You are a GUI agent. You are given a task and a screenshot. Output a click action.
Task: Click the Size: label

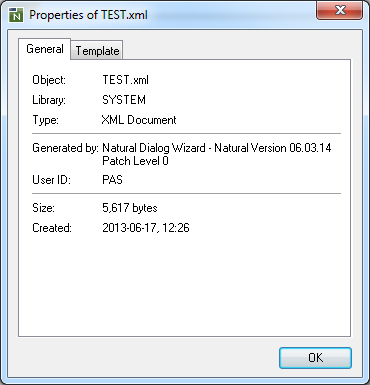coord(43,208)
